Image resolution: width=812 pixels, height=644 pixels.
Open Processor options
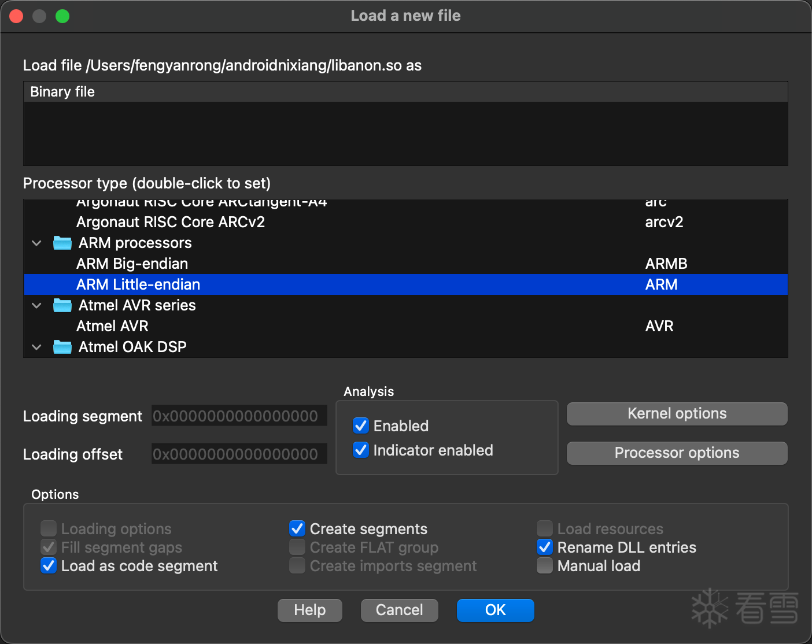pyautogui.click(x=677, y=453)
